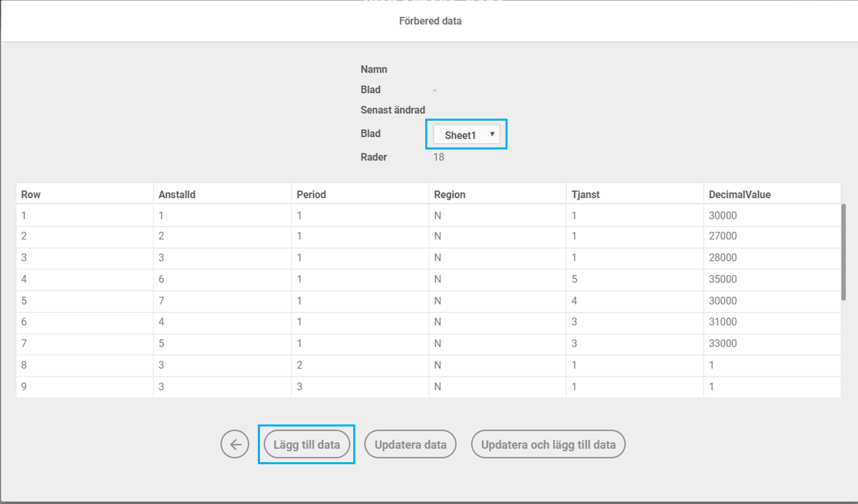Screen dimensions: 858x504
Task: Click Updatera och lägg till data
Action: [548, 444]
